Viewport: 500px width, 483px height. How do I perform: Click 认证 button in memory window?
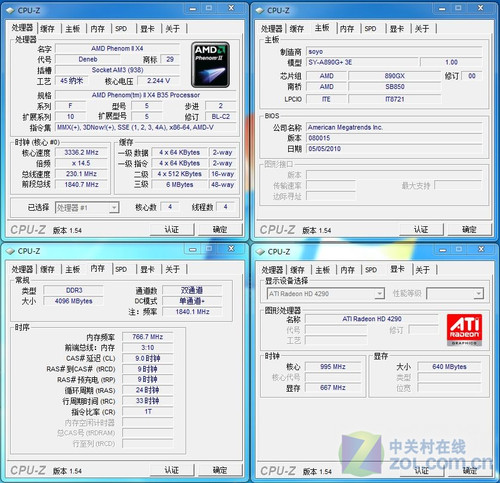pos(172,470)
